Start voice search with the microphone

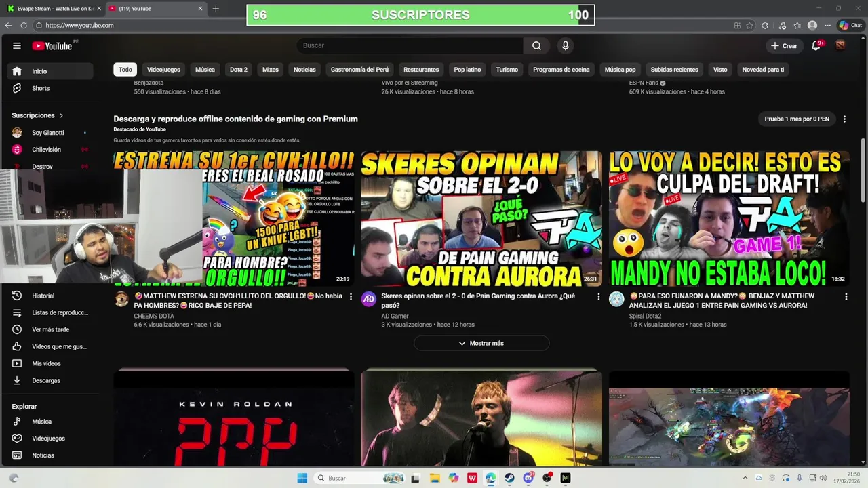pos(565,45)
